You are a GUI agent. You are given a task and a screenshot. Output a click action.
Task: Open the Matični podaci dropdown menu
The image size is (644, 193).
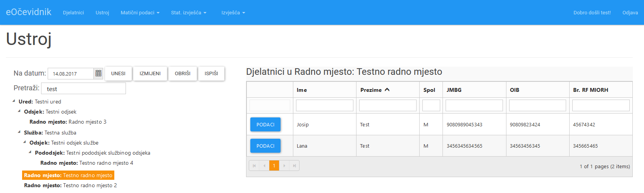[x=140, y=12]
